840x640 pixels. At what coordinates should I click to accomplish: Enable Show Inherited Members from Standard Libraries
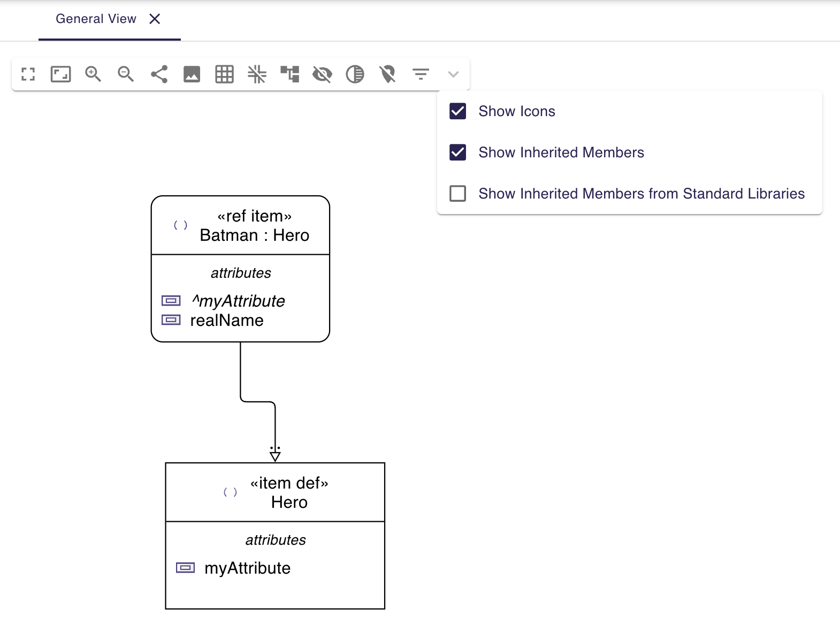pos(457,194)
